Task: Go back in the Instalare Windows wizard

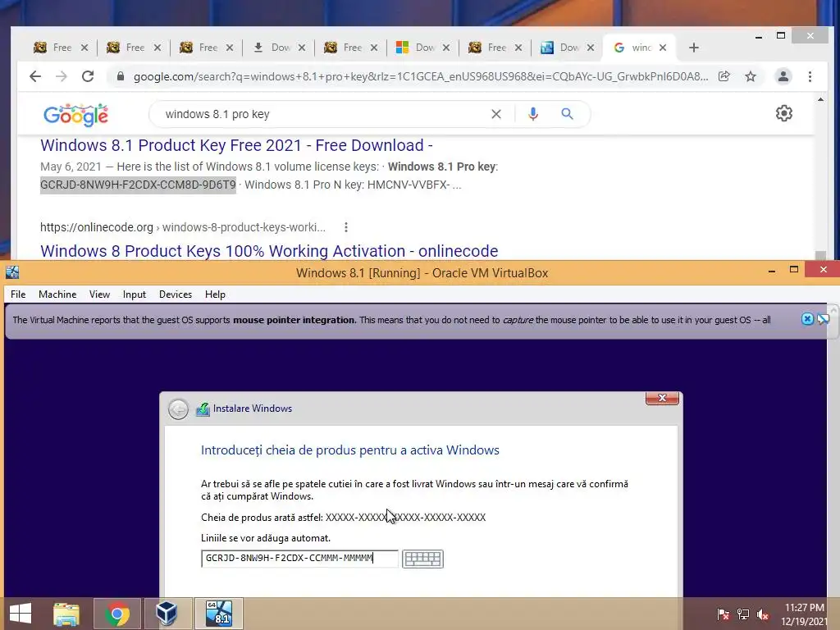Action: [178, 409]
